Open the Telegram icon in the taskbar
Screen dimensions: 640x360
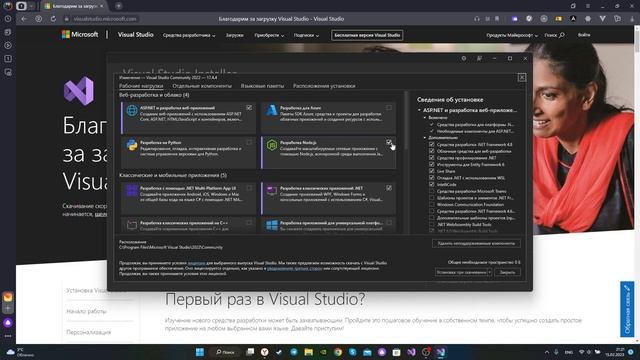point(294,352)
